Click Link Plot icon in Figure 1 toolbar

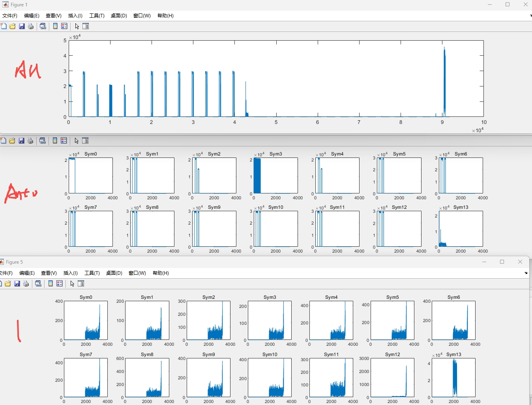click(43, 26)
